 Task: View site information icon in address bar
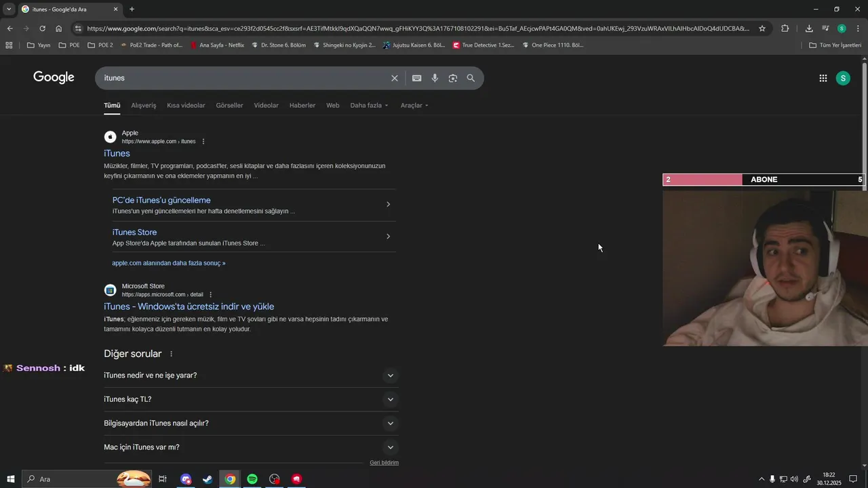(x=78, y=28)
